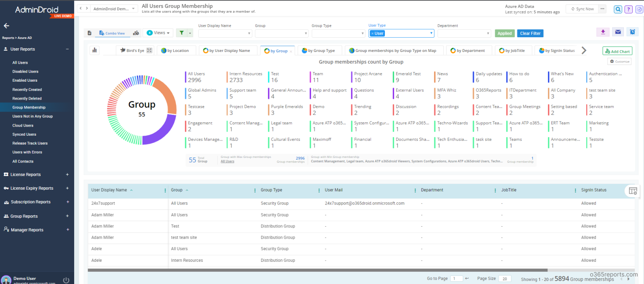Open the Group filter dropdown
644x284 pixels.
(282, 34)
